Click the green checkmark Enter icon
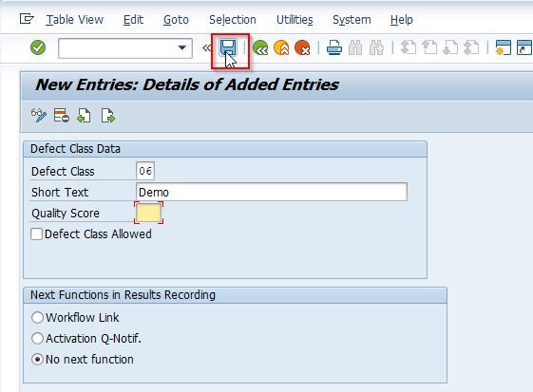The image size is (533, 392). (x=38, y=47)
